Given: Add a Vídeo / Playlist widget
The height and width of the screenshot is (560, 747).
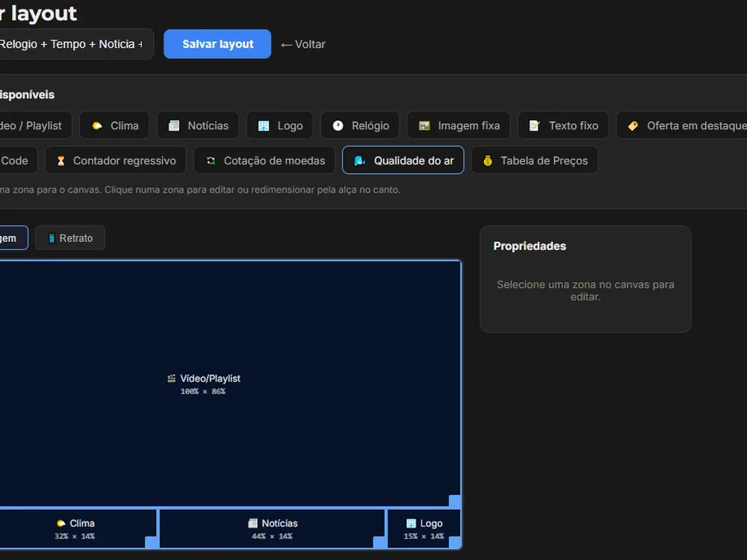Looking at the screenshot, I should tap(36, 125).
